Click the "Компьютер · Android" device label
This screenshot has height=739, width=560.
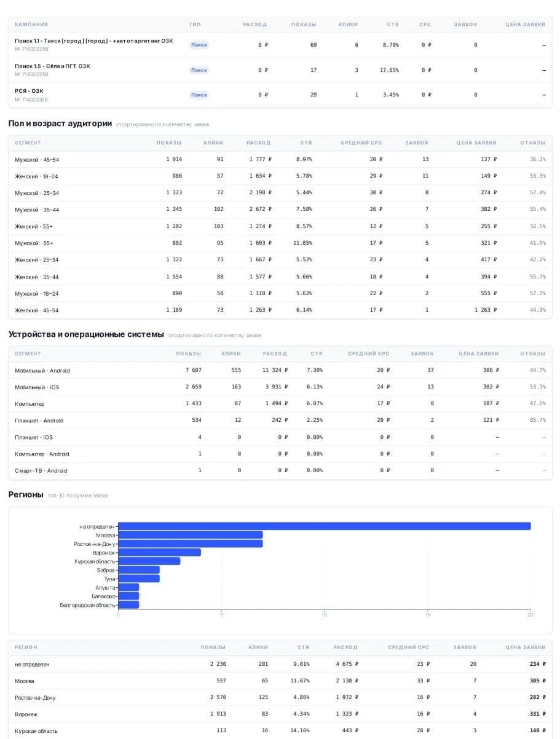42,454
